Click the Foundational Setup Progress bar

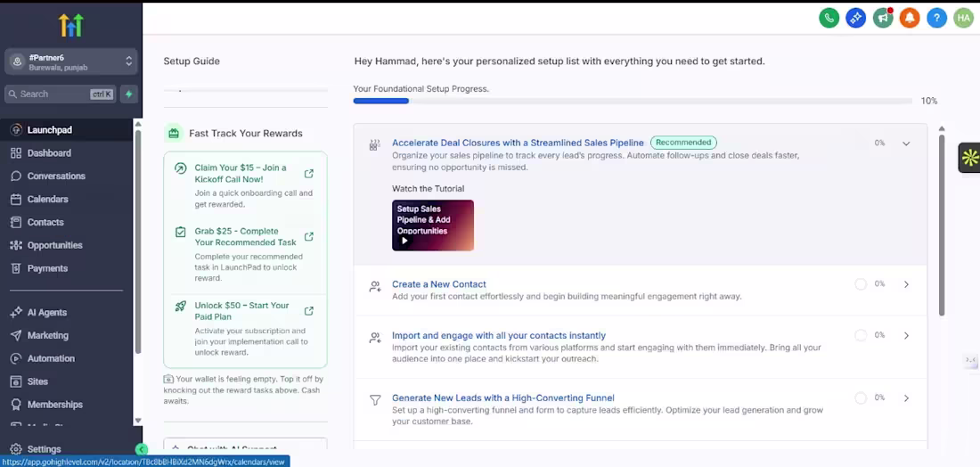pyautogui.click(x=632, y=101)
